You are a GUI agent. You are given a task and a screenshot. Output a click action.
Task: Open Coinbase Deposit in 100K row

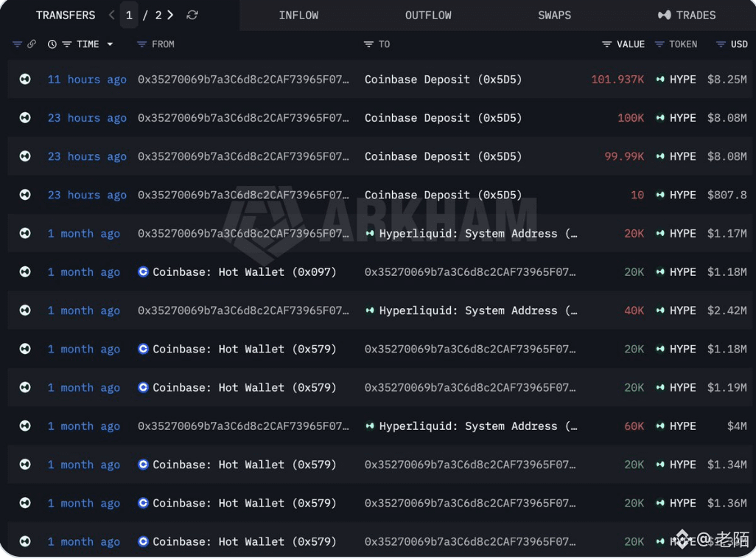(x=443, y=118)
